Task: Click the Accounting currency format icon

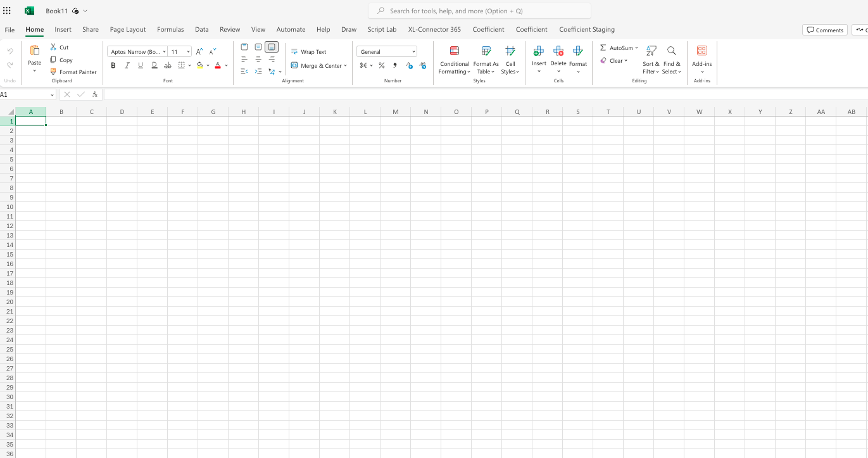Action: point(363,65)
